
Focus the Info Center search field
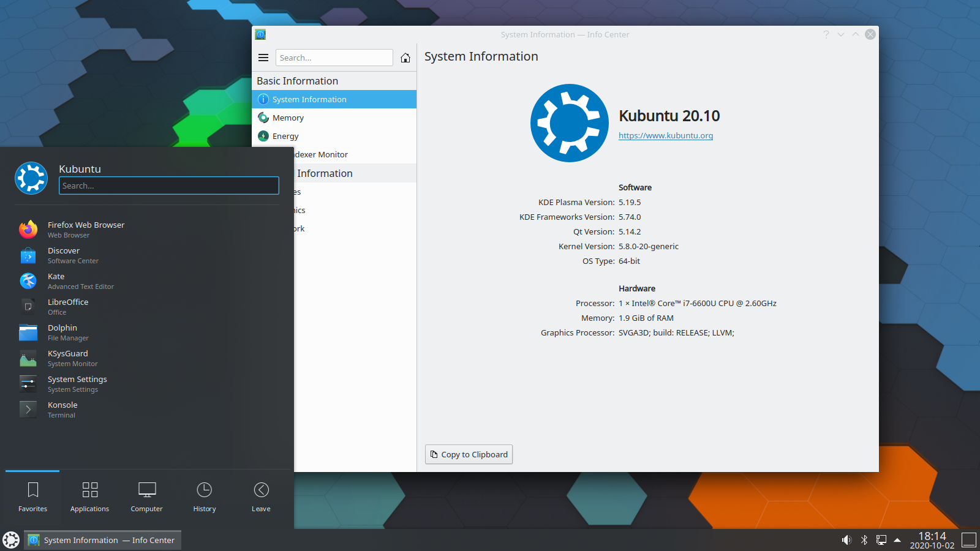[334, 58]
